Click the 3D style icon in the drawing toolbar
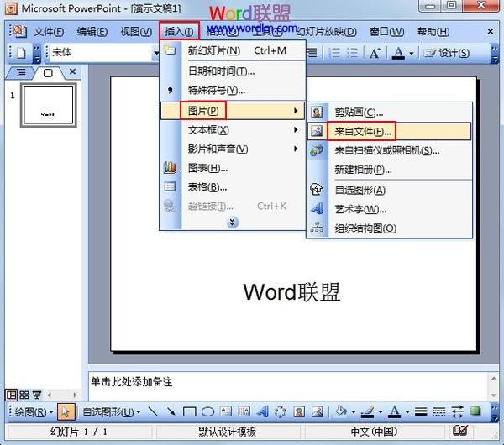 (475, 411)
